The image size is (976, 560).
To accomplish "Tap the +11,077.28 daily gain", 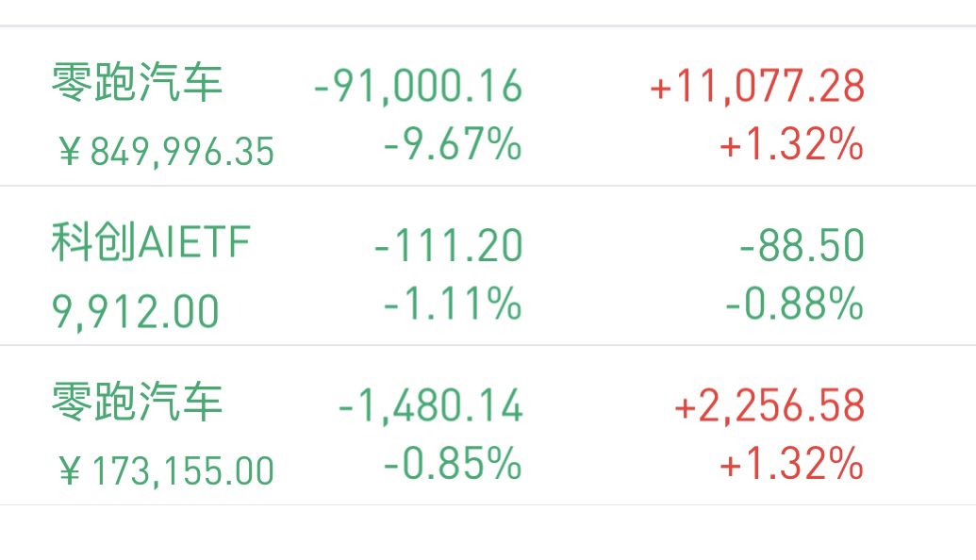I will coord(757,86).
